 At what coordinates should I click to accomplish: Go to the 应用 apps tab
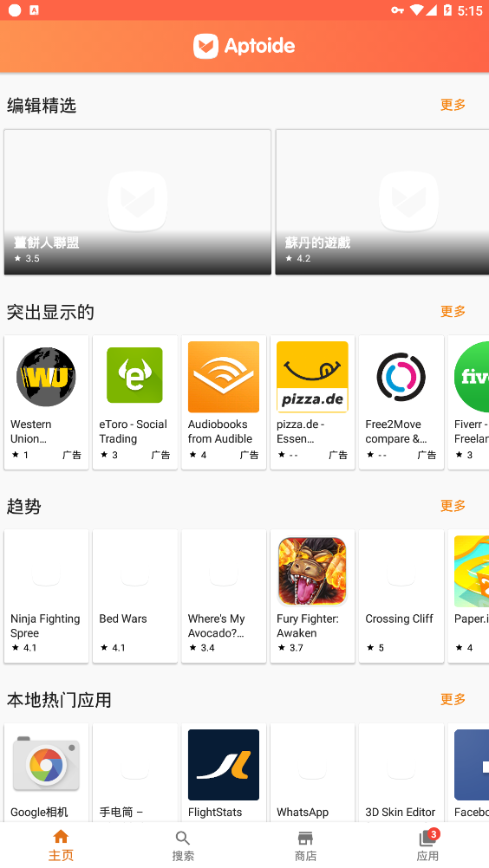click(x=427, y=845)
